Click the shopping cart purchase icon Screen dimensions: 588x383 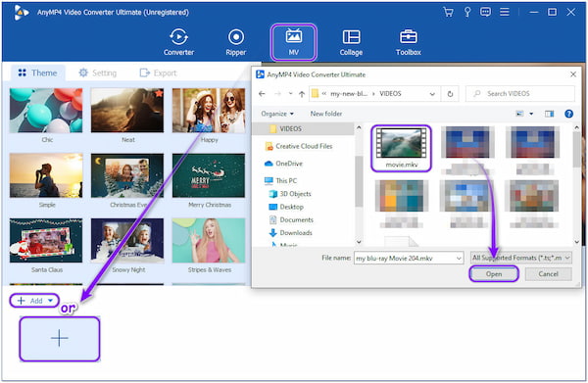(x=448, y=12)
